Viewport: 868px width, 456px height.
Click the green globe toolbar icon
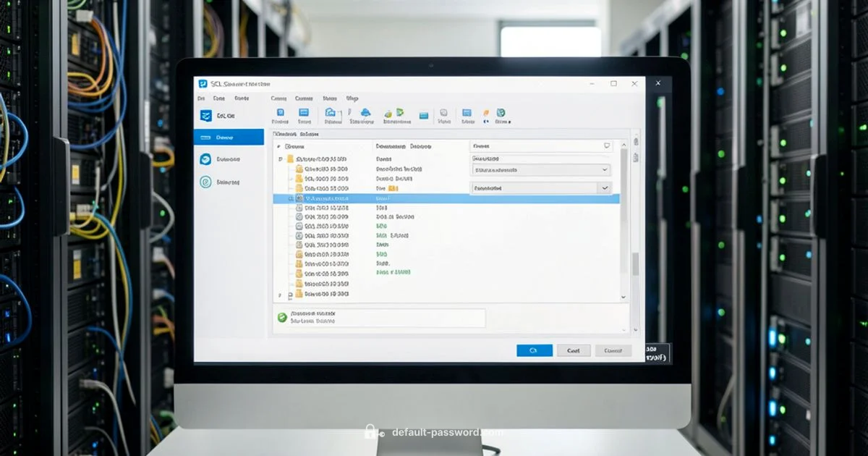coord(501,113)
